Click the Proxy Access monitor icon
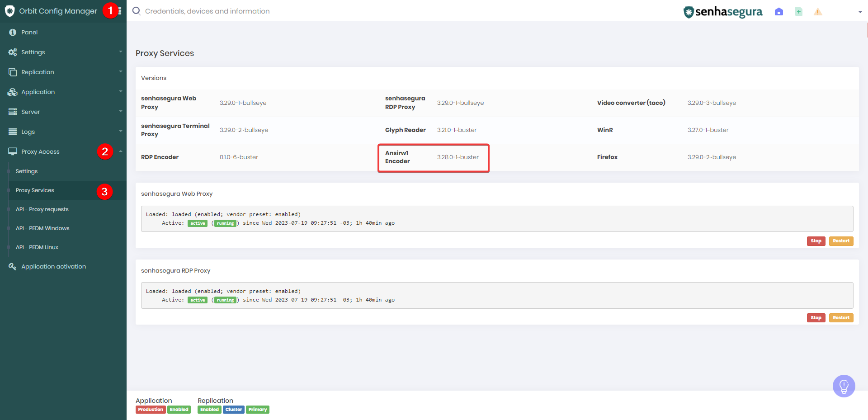This screenshot has height=420, width=868. (13, 151)
